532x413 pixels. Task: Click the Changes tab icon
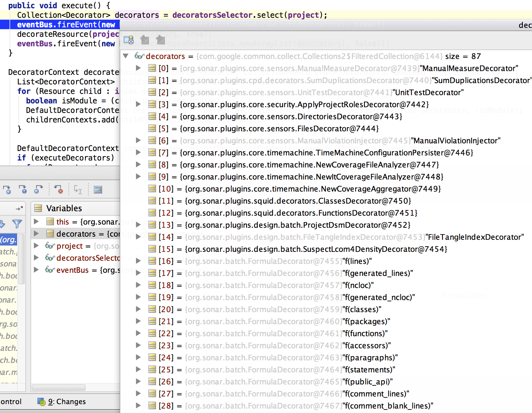pos(42,402)
